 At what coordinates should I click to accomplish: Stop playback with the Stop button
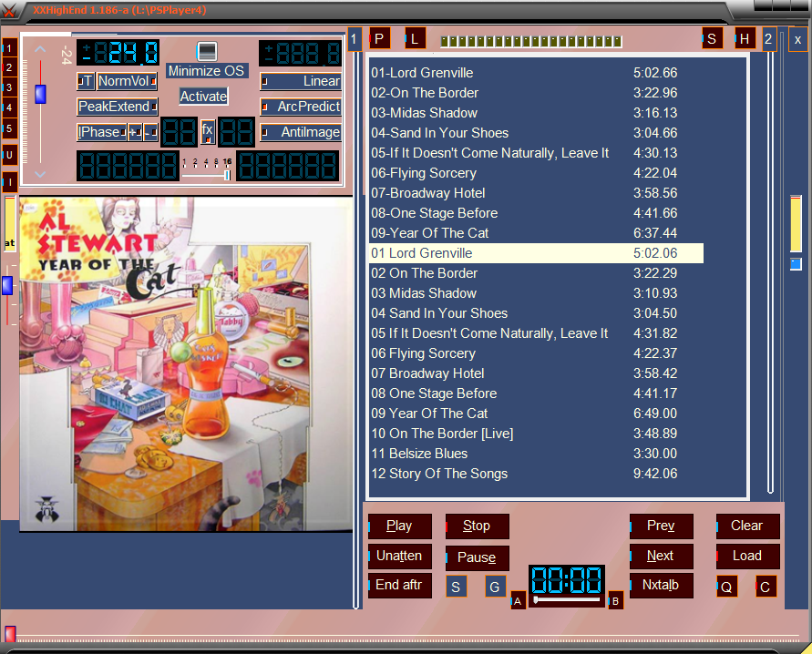(x=477, y=526)
